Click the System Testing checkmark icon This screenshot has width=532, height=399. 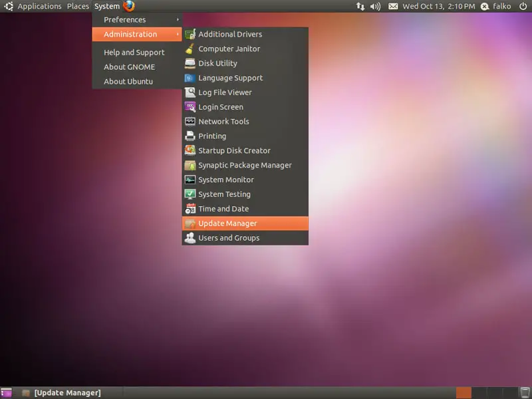point(190,194)
